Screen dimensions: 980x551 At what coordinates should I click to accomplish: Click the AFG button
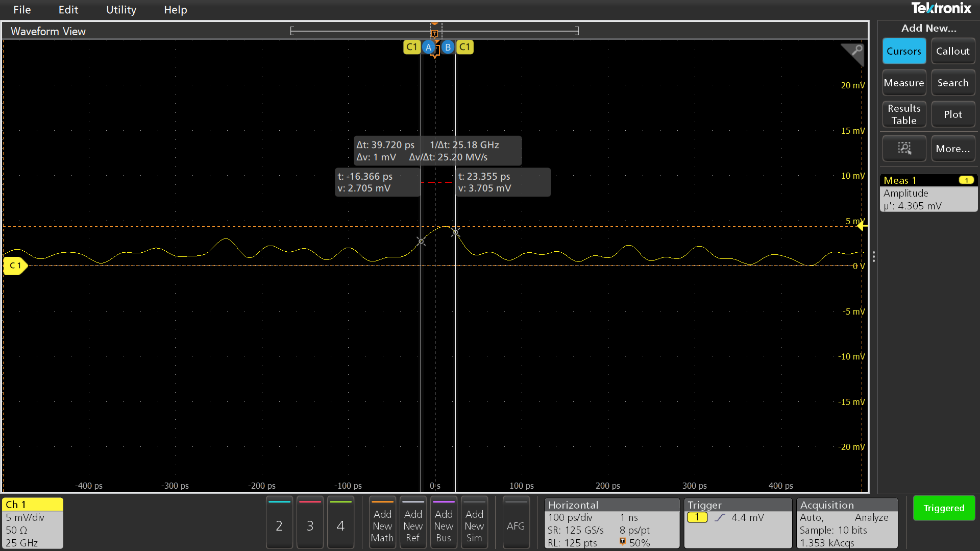(x=516, y=523)
